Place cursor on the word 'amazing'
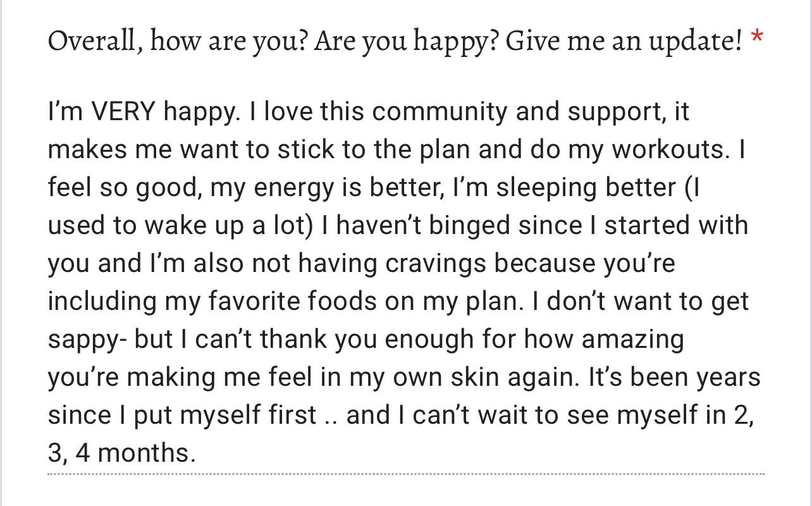Image resolution: width=812 pixels, height=506 pixels. [632, 340]
